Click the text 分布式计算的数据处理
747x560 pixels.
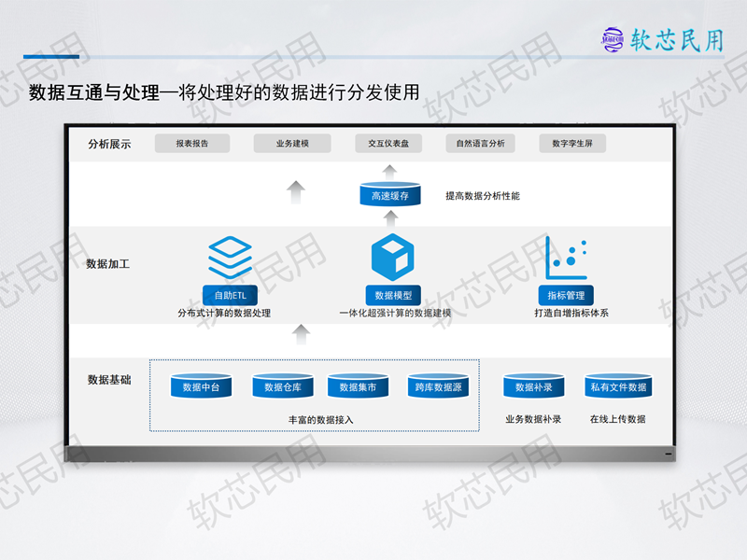point(224,313)
